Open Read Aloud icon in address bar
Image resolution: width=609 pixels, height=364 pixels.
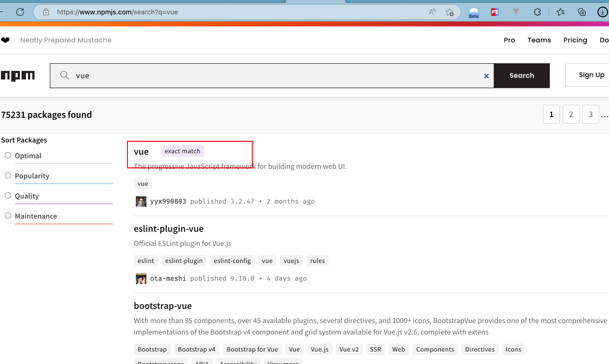click(432, 12)
